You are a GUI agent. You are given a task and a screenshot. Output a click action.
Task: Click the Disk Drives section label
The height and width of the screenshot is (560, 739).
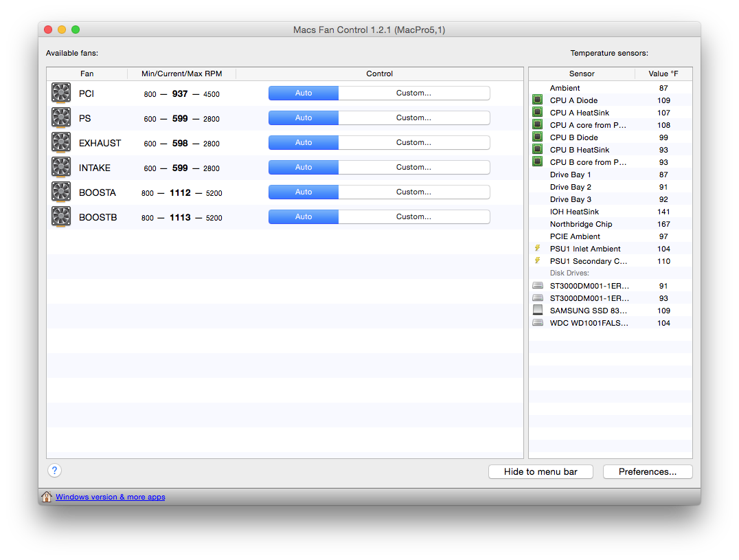(x=569, y=273)
